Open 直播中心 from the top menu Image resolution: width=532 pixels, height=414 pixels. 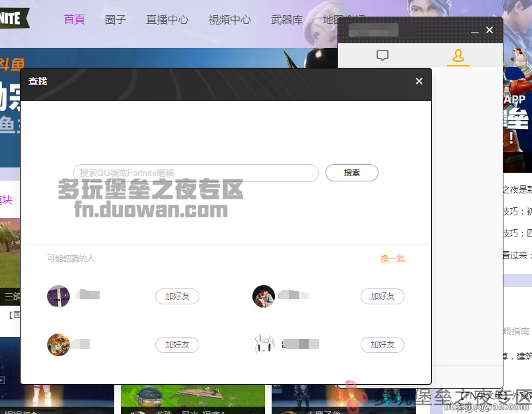pos(167,19)
